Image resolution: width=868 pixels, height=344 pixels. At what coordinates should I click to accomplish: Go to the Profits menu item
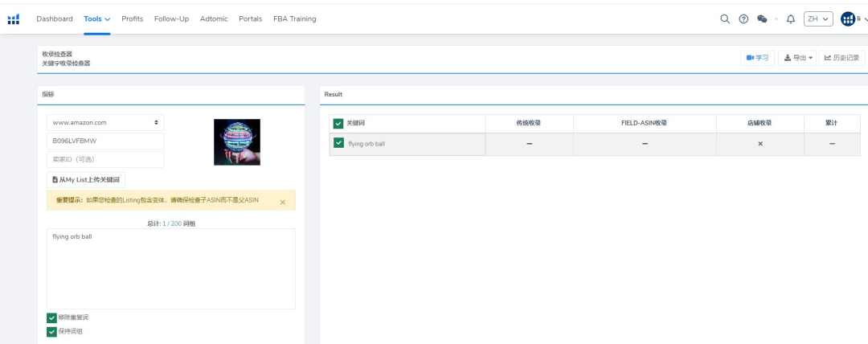(x=133, y=18)
